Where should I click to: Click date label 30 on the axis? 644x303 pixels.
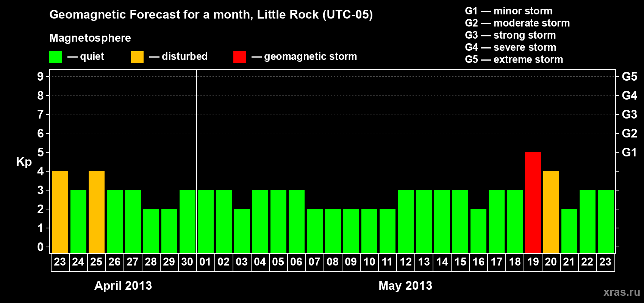click(x=187, y=262)
